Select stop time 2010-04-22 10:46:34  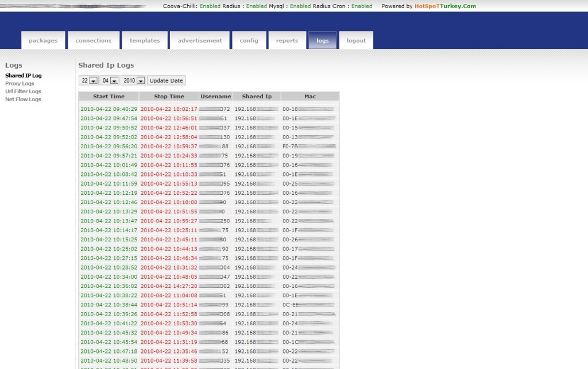169,258
